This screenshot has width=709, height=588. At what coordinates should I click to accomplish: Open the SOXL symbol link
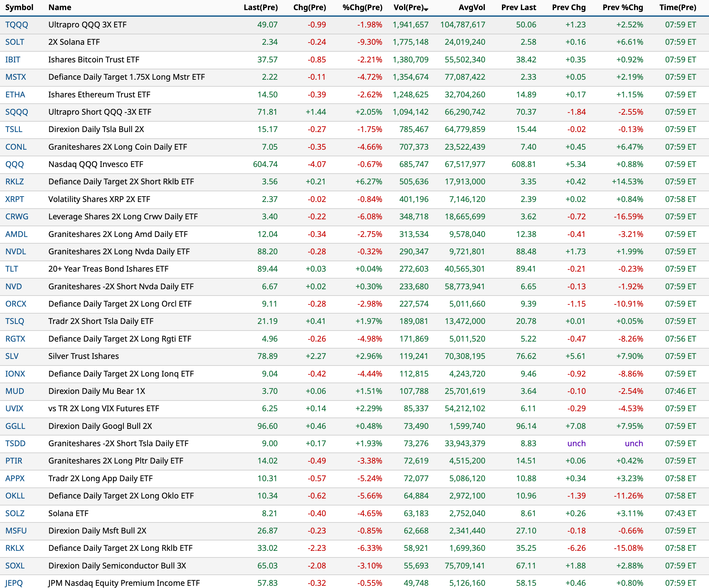tap(15, 566)
